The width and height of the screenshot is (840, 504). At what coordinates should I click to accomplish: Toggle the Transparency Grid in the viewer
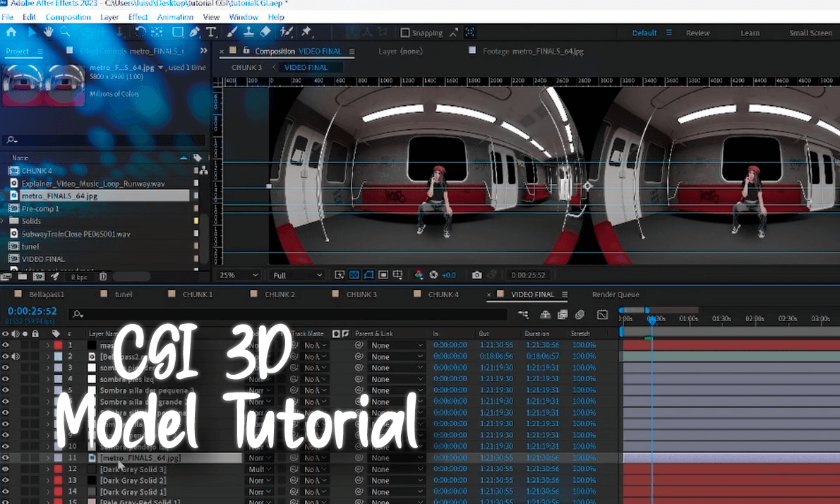tap(354, 275)
